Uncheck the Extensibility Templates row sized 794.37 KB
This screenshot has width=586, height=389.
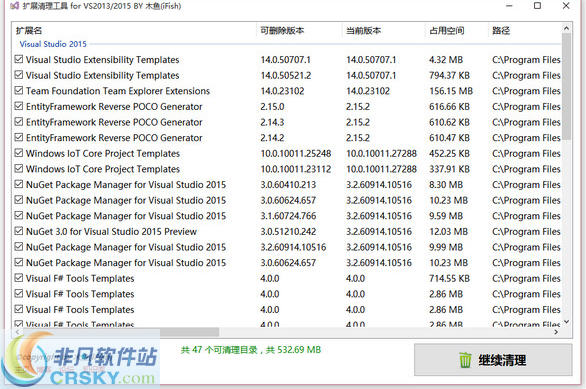(19, 75)
